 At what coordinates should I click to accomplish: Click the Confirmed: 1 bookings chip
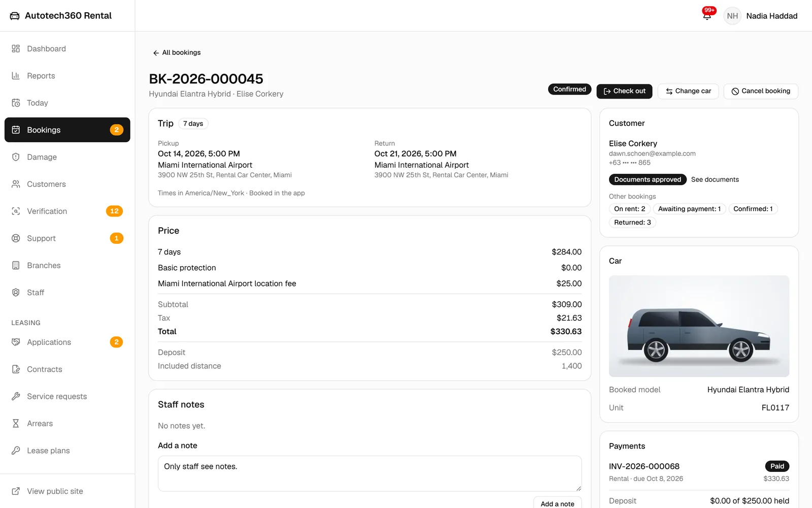click(x=753, y=209)
